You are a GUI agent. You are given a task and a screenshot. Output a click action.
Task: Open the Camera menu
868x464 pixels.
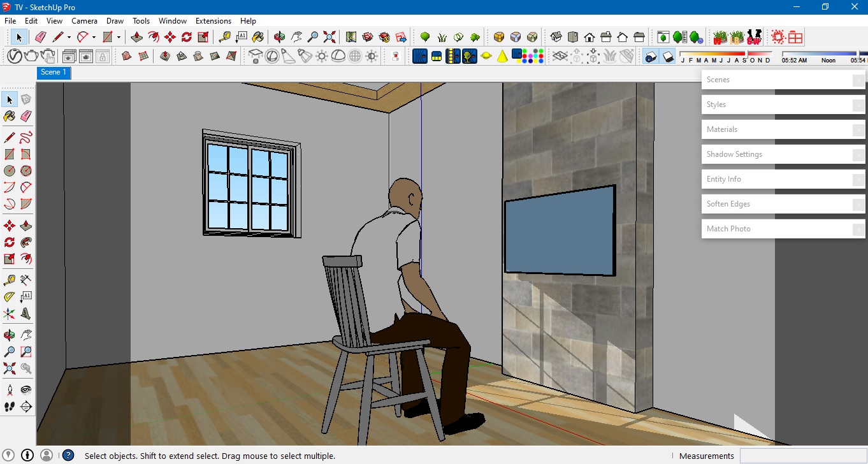click(85, 20)
